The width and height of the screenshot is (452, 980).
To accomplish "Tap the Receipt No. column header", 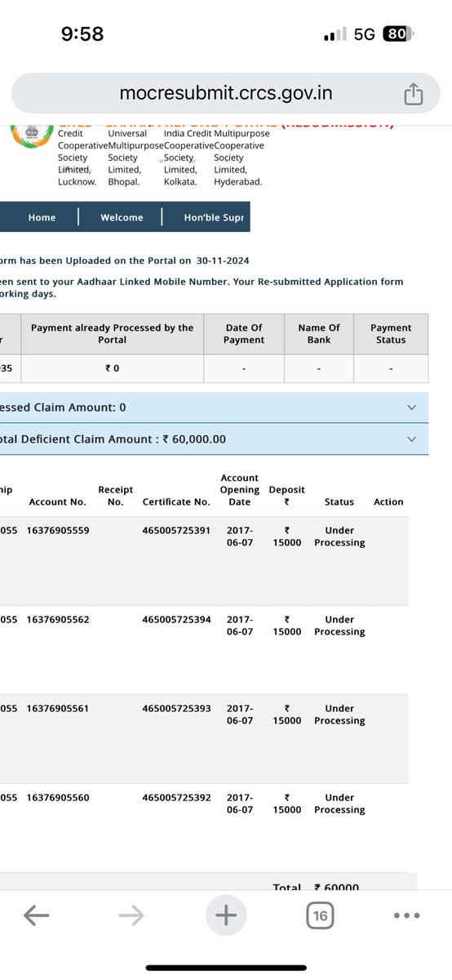I will click(x=116, y=496).
